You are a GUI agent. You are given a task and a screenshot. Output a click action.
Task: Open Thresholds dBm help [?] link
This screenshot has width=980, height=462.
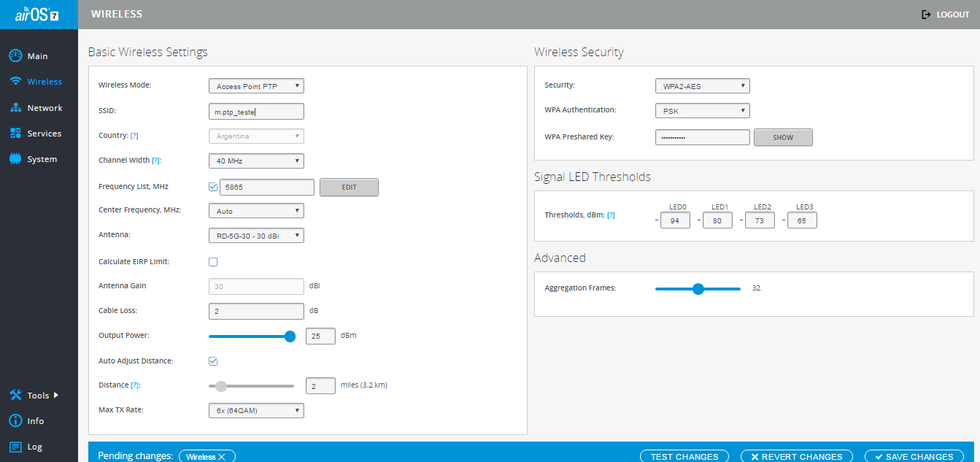point(611,215)
